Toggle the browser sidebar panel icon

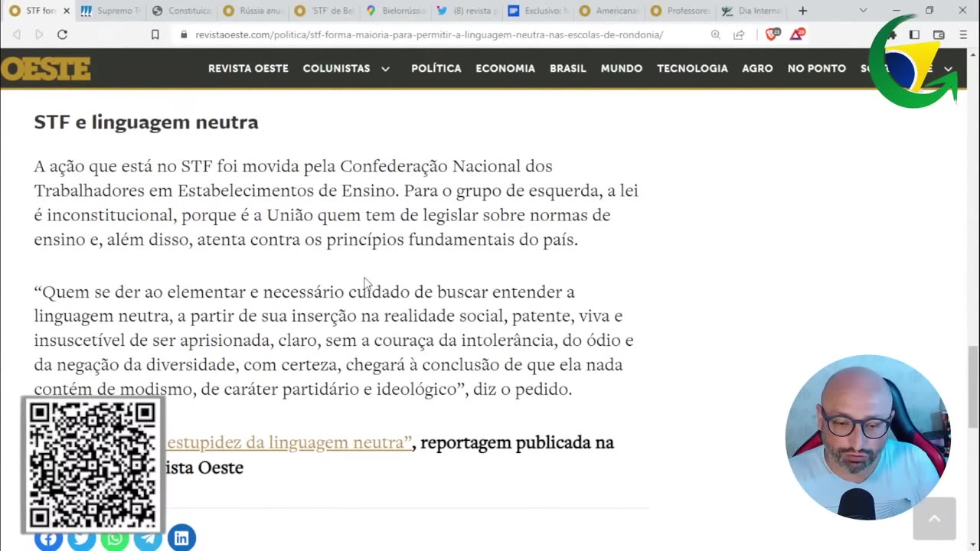[x=914, y=34]
